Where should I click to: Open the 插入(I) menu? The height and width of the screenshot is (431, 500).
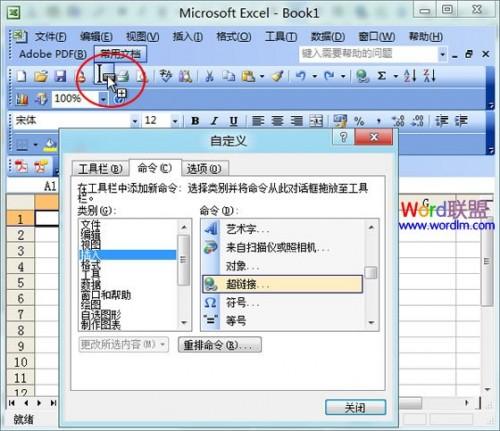[187, 36]
